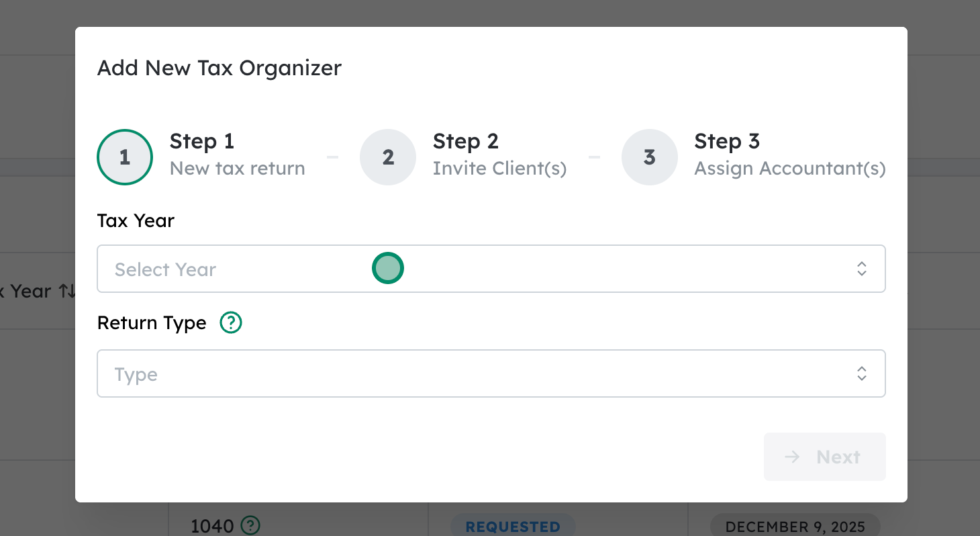The image size is (980, 536).
Task: Click the Step 3 numbered circle
Action: 649,157
